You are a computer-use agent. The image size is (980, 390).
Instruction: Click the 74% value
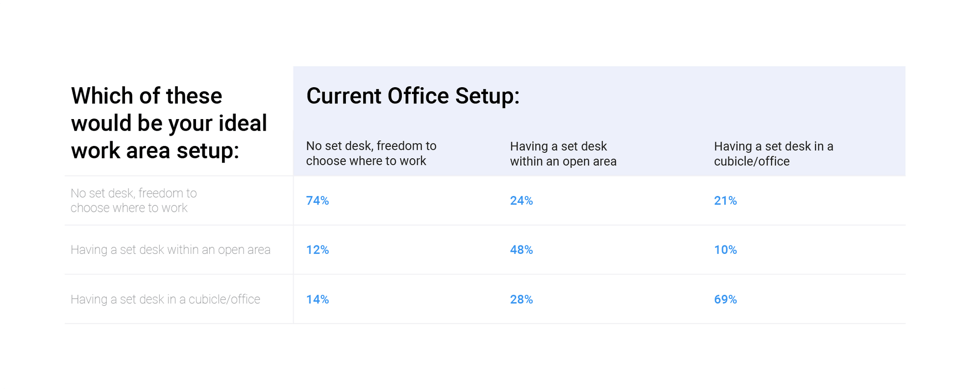point(318,201)
